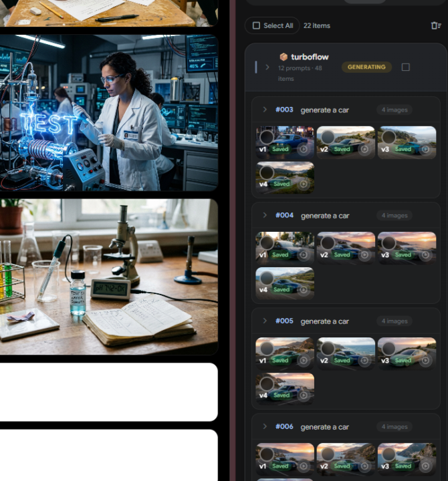Expand prompt #005 chevron
This screenshot has height=481, width=448.
click(x=265, y=321)
